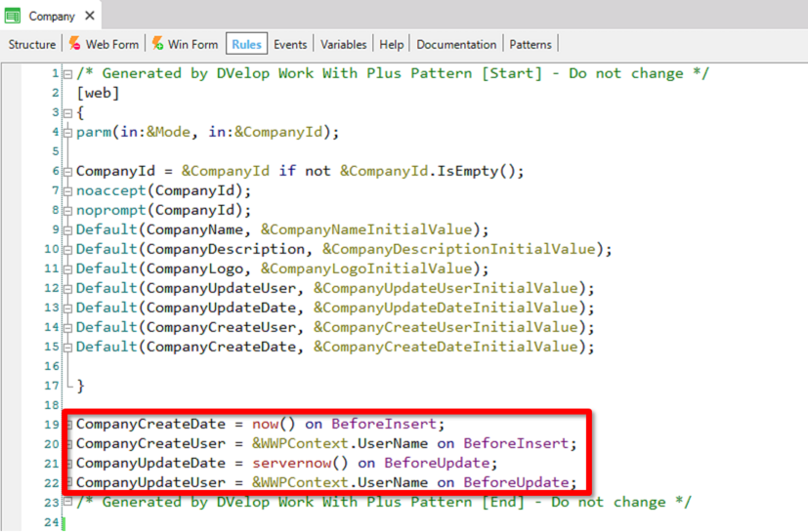Collapse the brace block at line 3
This screenshot has height=532, width=808.
[x=67, y=113]
